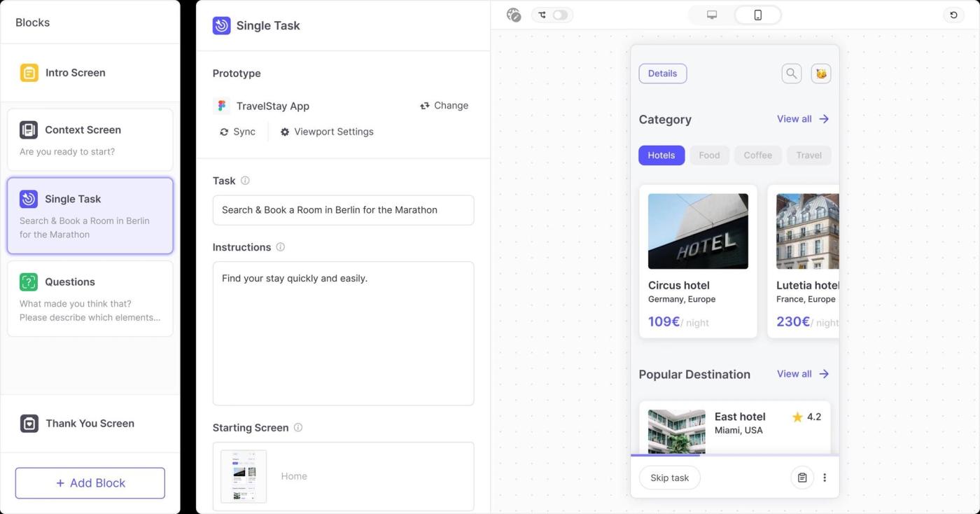Image resolution: width=980 pixels, height=514 pixels.
Task: Click the Task name input field
Action: tap(344, 210)
